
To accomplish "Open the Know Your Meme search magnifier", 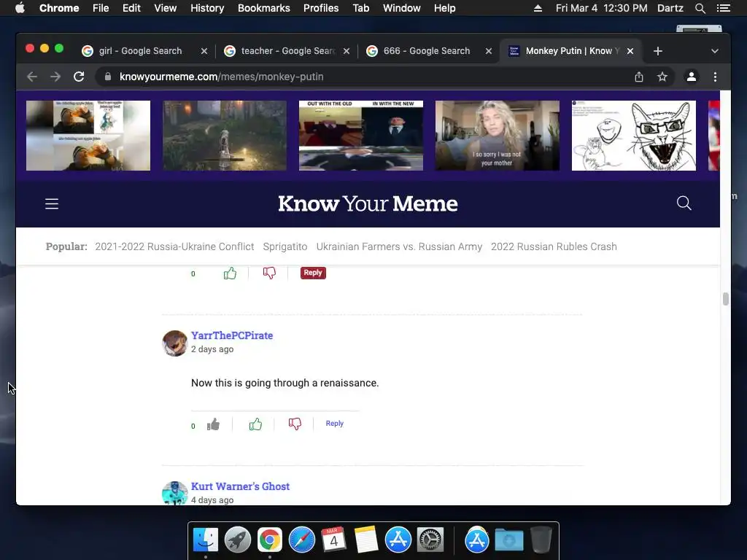I will point(684,203).
